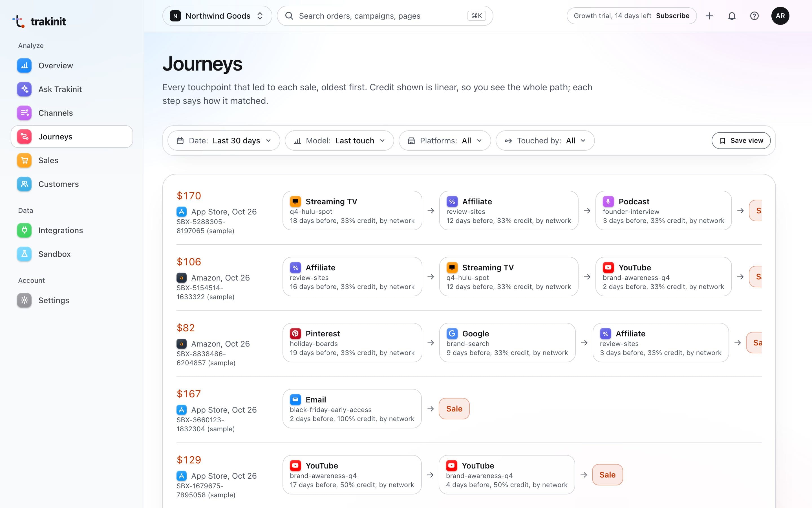Viewport: 812px width, 508px height.
Task: Click the Save view button
Action: (741, 141)
